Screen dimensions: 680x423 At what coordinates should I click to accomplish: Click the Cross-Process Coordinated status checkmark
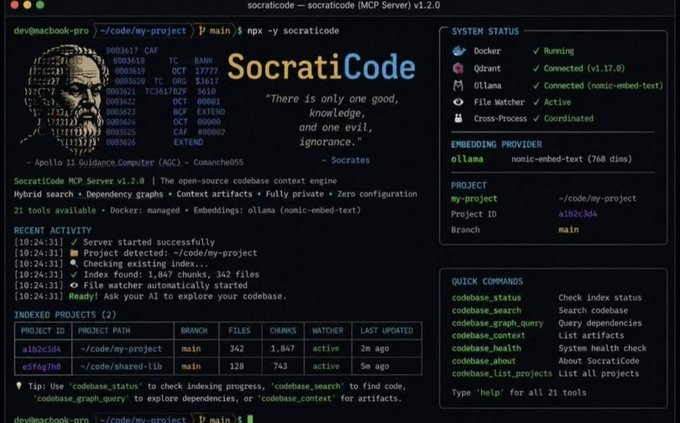tap(536, 118)
